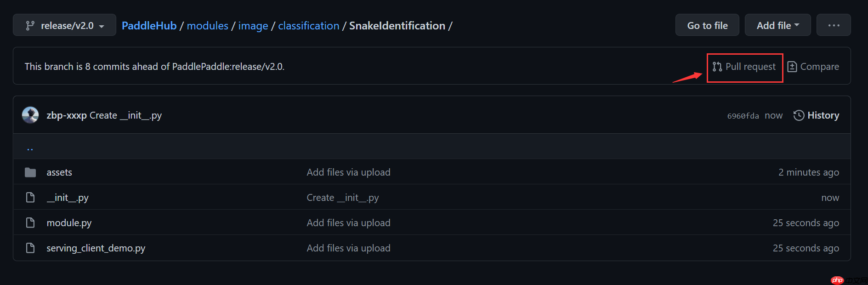
Task: Open a Pull request
Action: pyautogui.click(x=744, y=67)
